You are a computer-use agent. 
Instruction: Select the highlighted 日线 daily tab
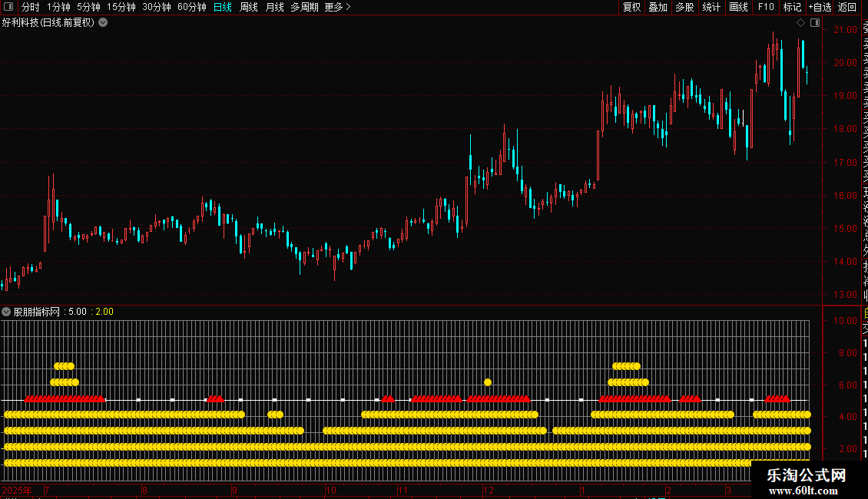(223, 7)
